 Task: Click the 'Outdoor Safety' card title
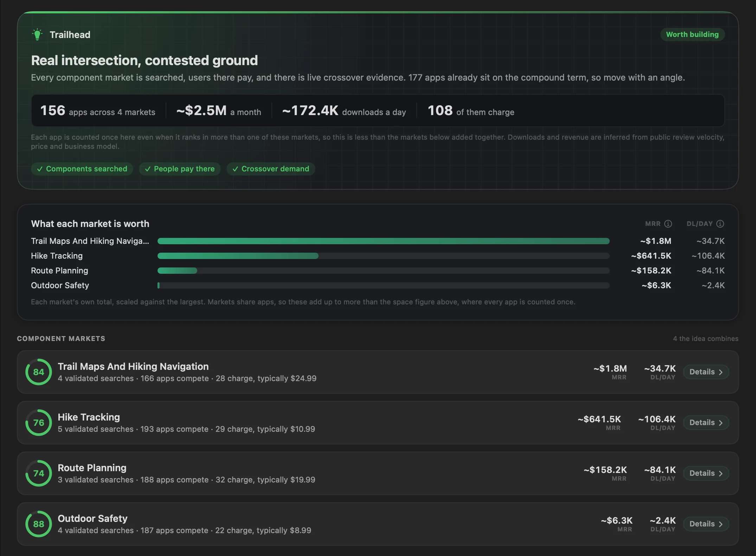pyautogui.click(x=92, y=519)
